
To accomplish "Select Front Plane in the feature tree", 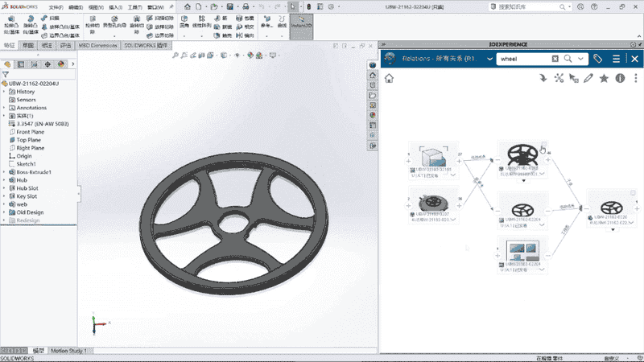I will click(30, 132).
